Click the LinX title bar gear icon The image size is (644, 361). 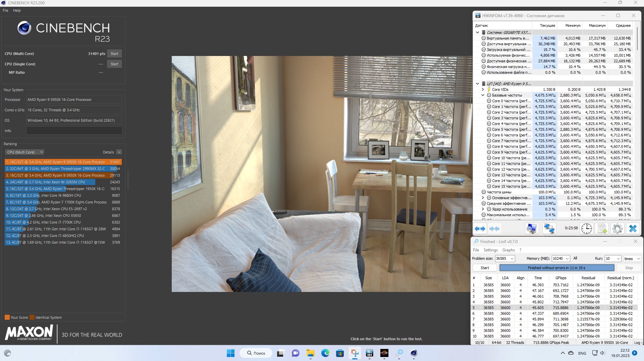[476, 241]
